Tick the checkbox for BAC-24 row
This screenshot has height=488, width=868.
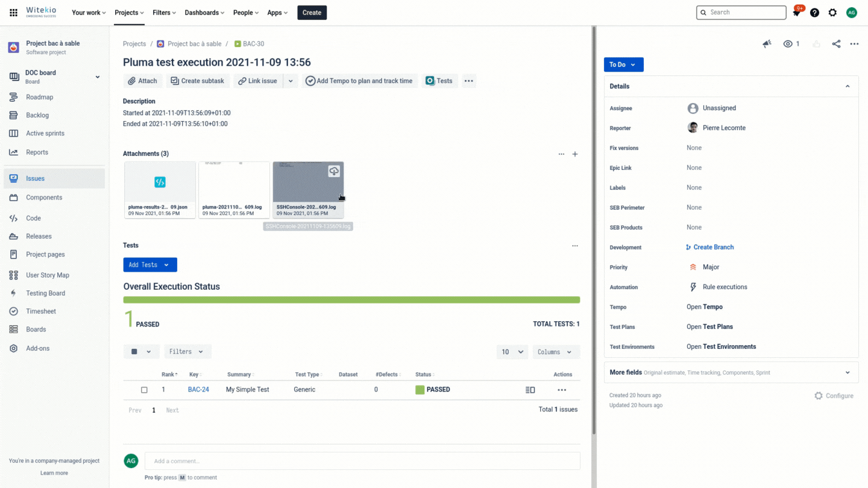coord(144,390)
